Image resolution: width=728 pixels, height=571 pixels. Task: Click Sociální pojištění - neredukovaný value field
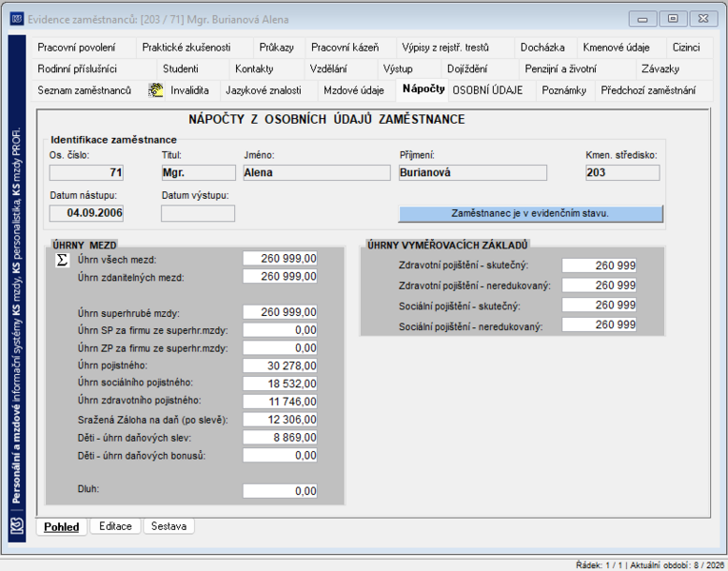pyautogui.click(x=599, y=325)
